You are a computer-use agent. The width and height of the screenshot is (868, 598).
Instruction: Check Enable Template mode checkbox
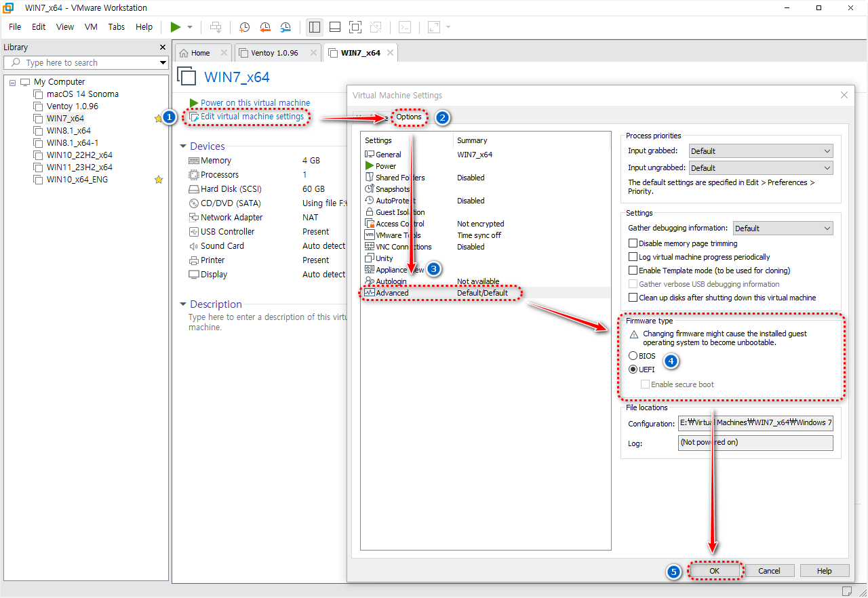click(x=633, y=271)
